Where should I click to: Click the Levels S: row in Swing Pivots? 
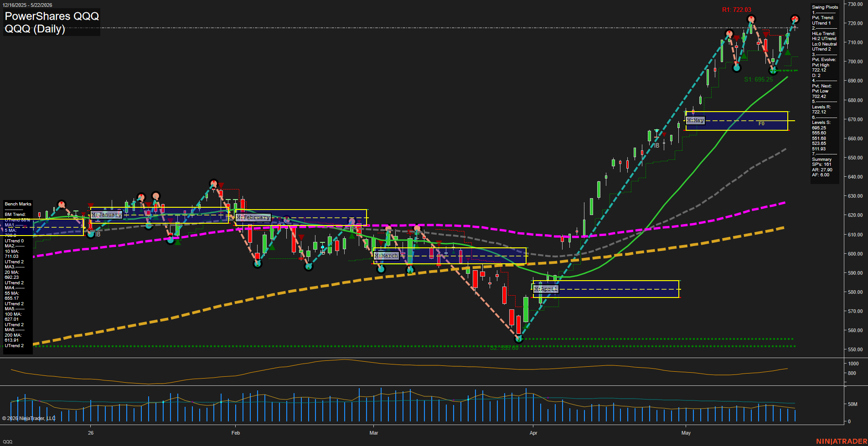pos(821,123)
